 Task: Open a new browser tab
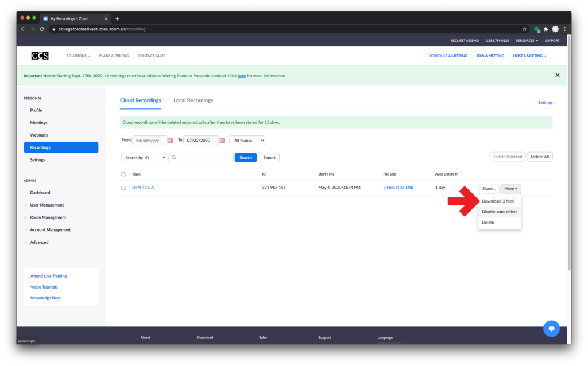tap(117, 18)
